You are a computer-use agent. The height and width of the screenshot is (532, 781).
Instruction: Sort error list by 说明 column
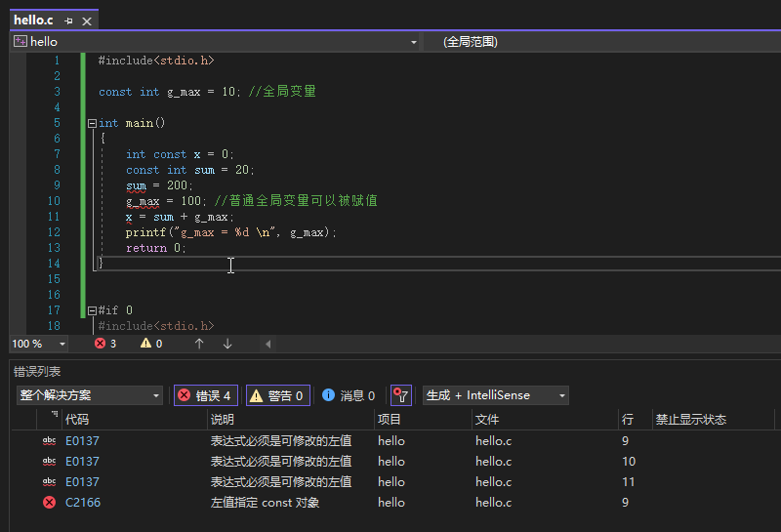pos(223,420)
